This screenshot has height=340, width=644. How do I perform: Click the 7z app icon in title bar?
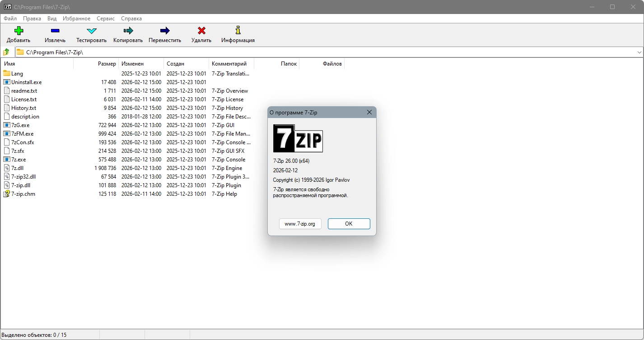tap(8, 7)
